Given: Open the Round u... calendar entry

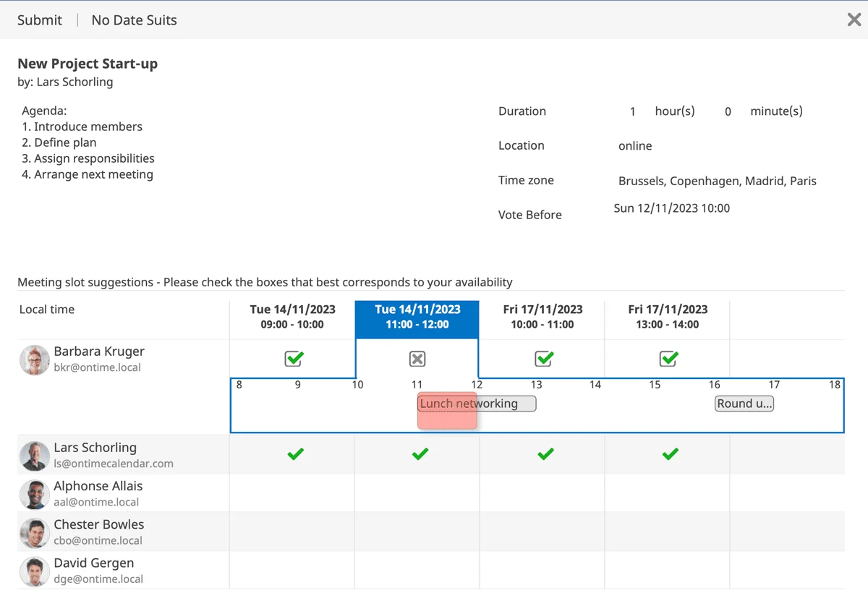Looking at the screenshot, I should pyautogui.click(x=744, y=404).
